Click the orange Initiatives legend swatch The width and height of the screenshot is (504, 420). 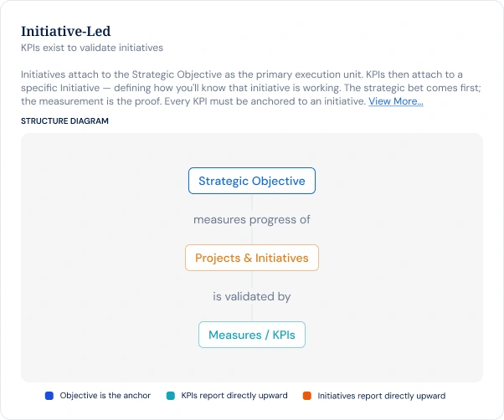[x=307, y=396]
